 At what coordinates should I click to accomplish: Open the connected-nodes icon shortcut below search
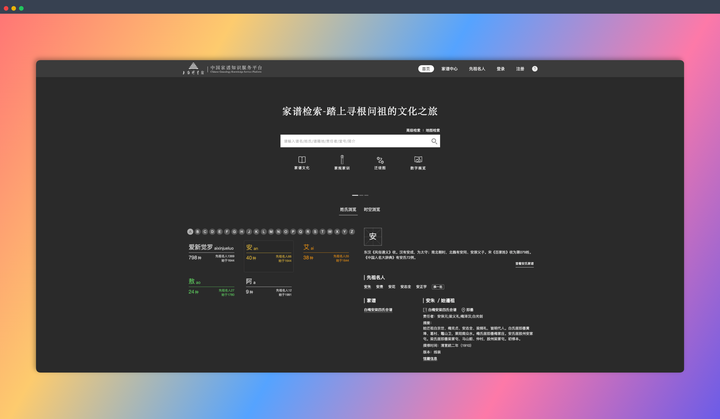coord(380,160)
